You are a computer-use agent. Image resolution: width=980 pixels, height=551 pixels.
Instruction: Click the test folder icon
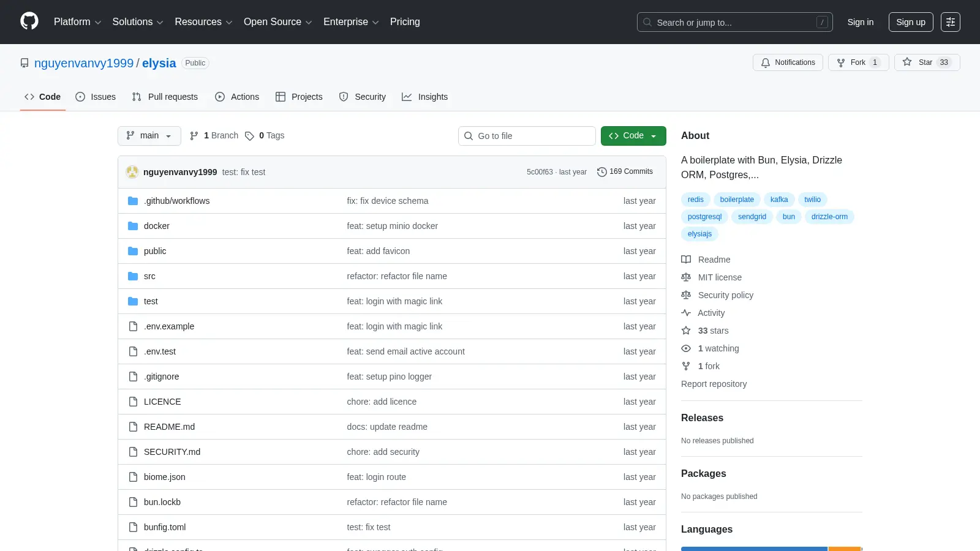[133, 301]
